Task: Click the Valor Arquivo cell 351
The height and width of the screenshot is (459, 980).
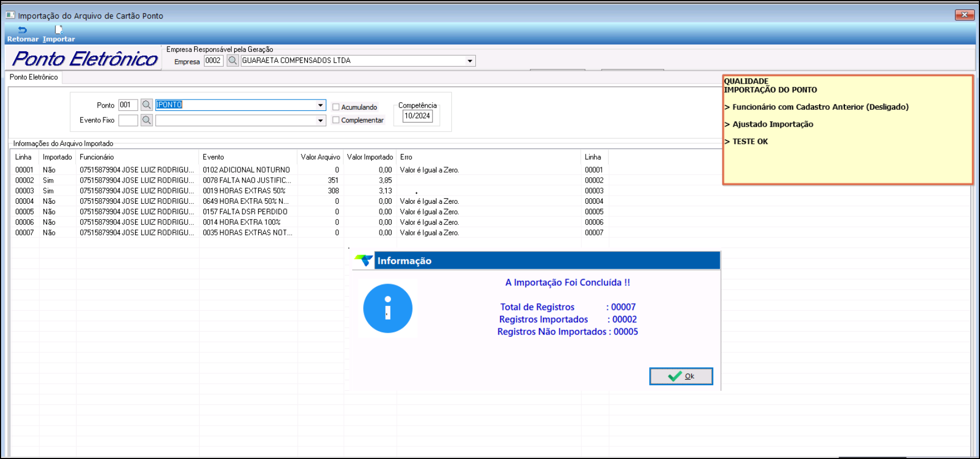Action: pyautogui.click(x=333, y=180)
